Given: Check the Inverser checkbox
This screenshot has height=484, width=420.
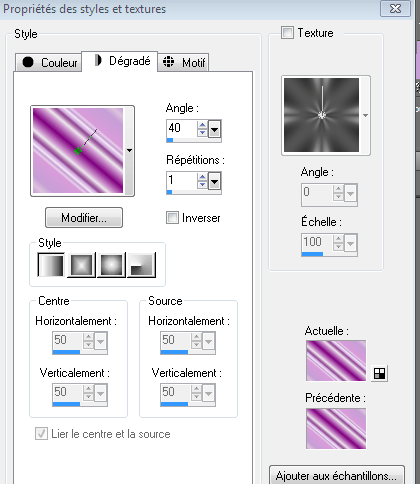Looking at the screenshot, I should 172,218.
